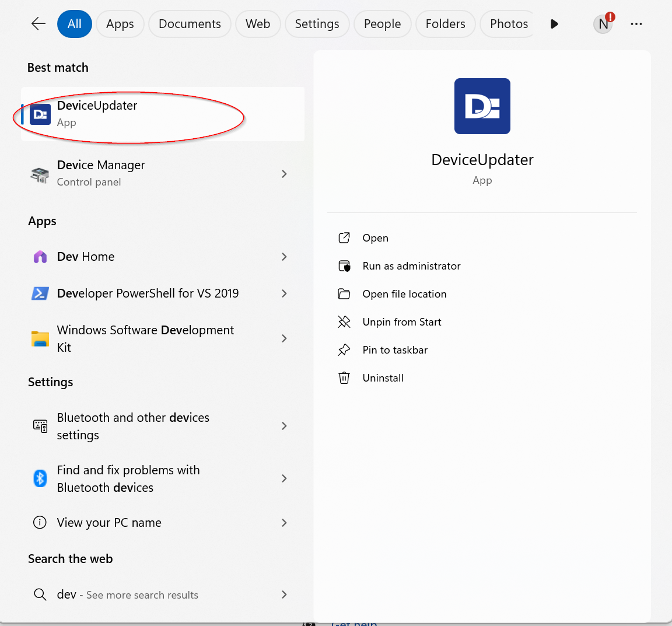Viewport: 672px width, 626px height.
Task: Click the arrow to show more filter tabs
Action: [554, 24]
